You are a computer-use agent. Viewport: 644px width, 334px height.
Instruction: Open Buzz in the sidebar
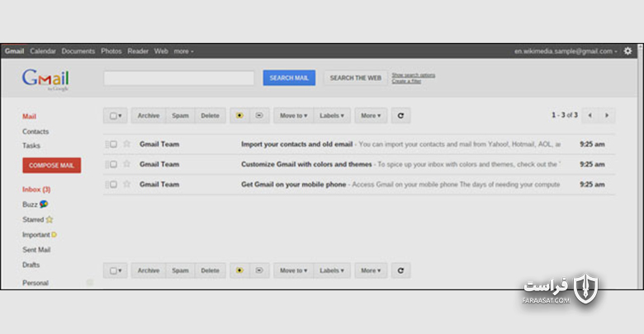[x=35, y=205]
